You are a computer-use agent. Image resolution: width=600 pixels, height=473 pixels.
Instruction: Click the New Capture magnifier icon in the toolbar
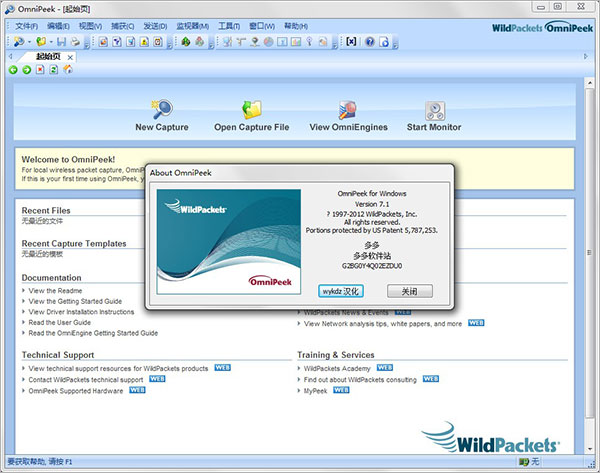[x=18, y=41]
